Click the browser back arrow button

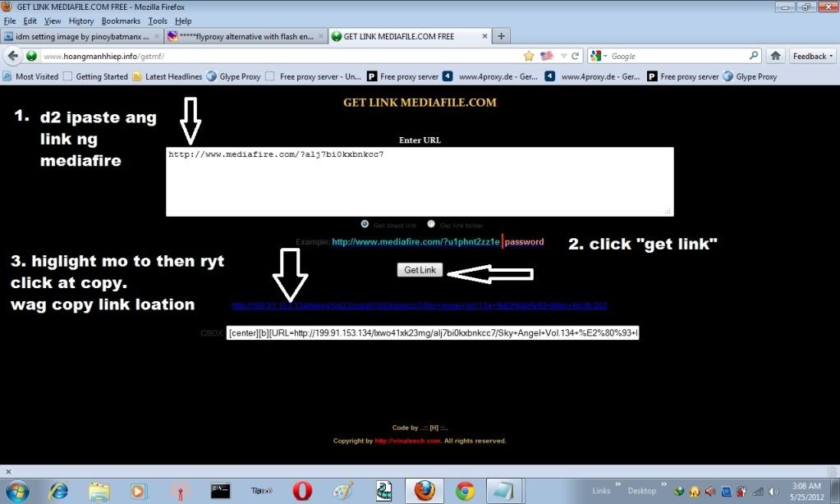click(x=13, y=56)
